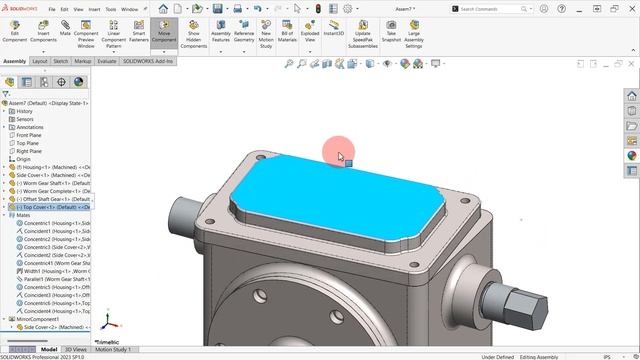
Task: Collapse the MirrorComponent1 node
Action: 4,319
